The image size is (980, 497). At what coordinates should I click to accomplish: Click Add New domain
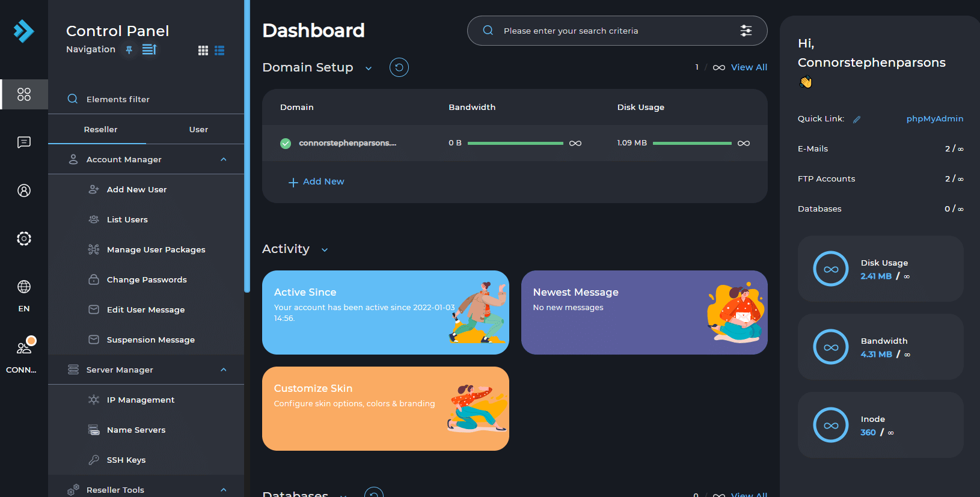(x=316, y=181)
